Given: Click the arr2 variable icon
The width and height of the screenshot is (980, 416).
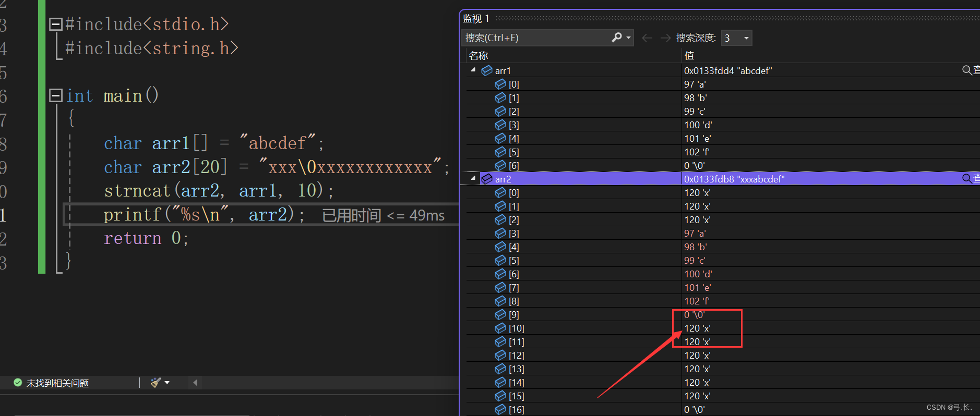Looking at the screenshot, I should coord(486,179).
